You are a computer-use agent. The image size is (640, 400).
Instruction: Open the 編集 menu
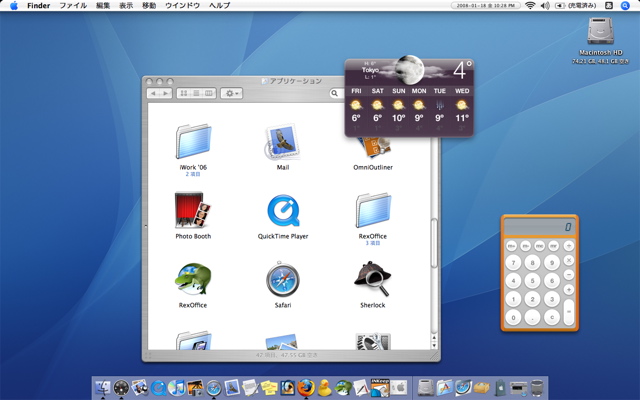[x=103, y=5]
